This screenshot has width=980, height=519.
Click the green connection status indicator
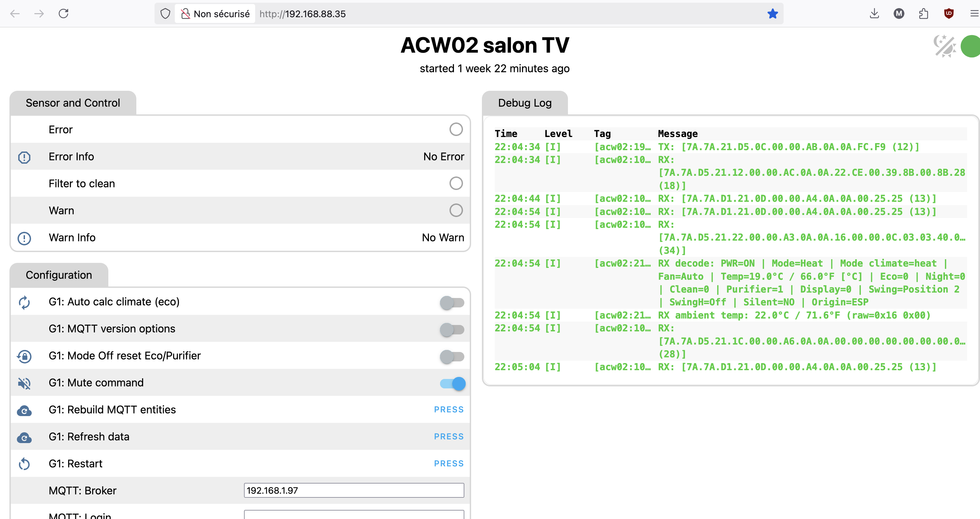[971, 46]
